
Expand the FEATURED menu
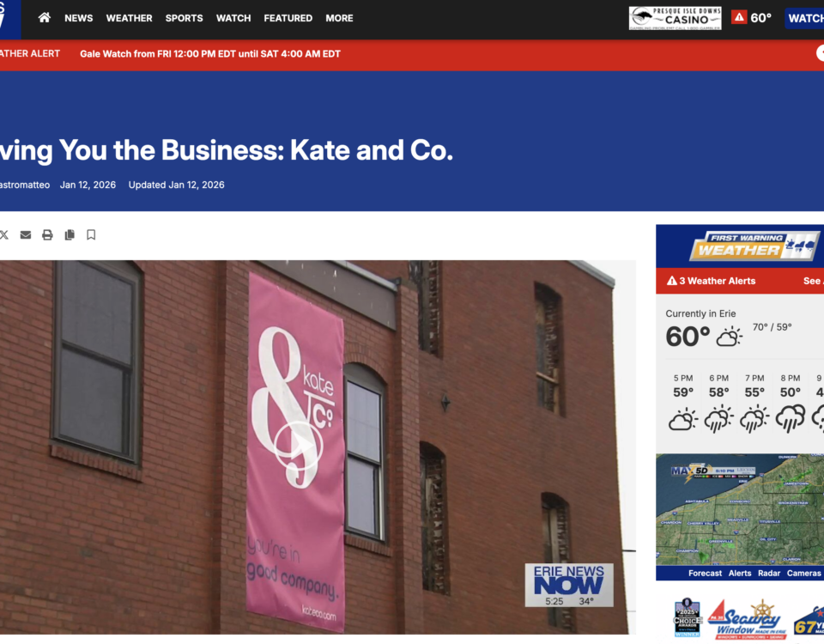click(x=288, y=18)
